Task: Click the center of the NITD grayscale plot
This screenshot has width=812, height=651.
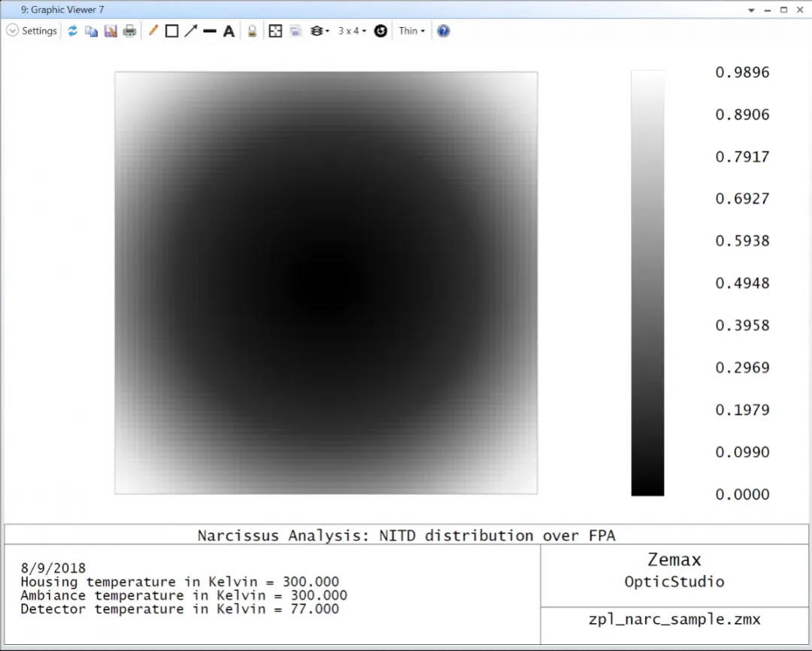Action: [x=326, y=283]
